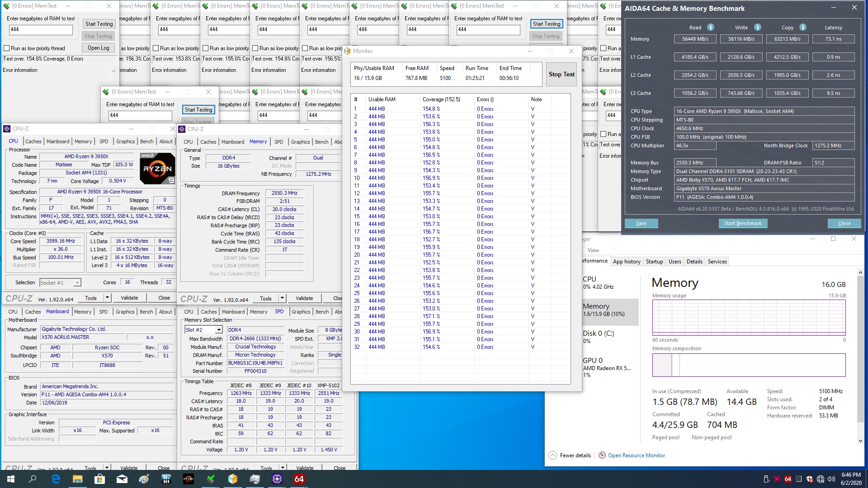Switch to Task Manager taskbar icon
The width and height of the screenshot is (868, 488).
coord(255,479)
